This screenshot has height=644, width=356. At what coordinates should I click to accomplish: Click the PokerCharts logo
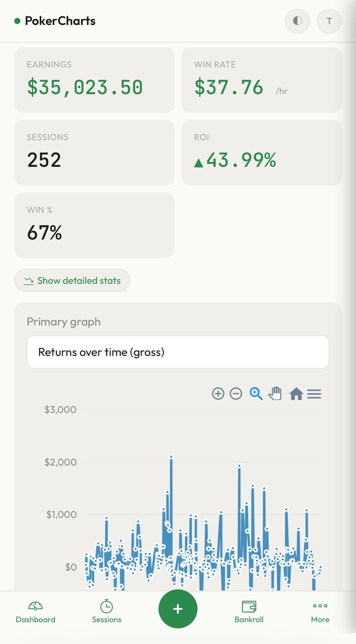pos(55,21)
